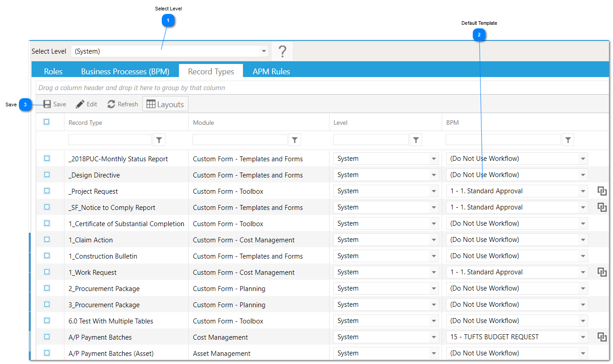Switch to Business Processes (BPM) tab
613x364 pixels.
[x=125, y=71]
